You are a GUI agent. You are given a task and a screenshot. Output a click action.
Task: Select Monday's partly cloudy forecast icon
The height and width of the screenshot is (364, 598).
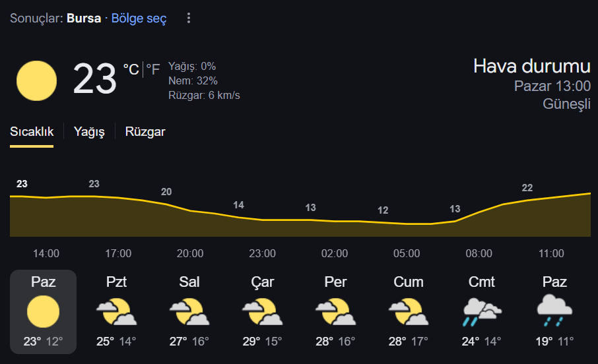click(x=116, y=312)
